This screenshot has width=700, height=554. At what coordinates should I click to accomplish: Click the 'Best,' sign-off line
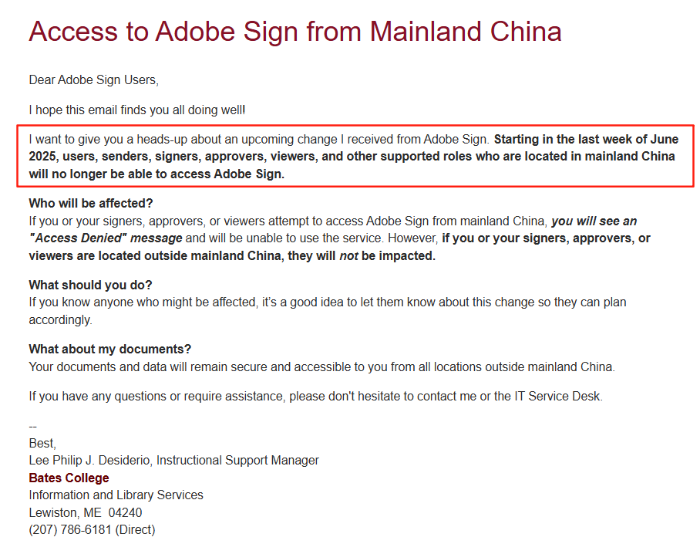click(42, 443)
